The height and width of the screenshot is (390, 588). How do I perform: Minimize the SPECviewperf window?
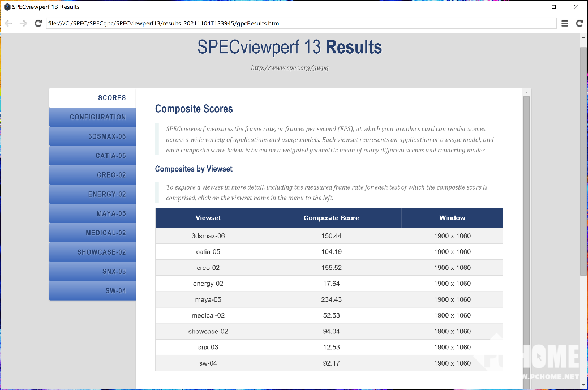pos(531,7)
